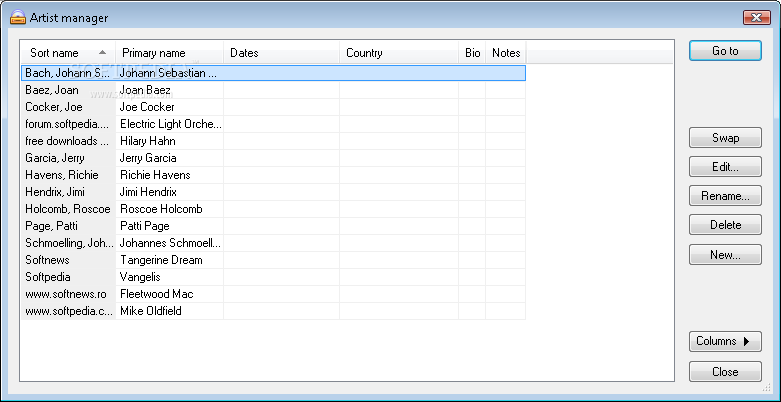This screenshot has width=781, height=402.
Task: Select the 'forum.softpedia....' sort name
Action: click(67, 124)
